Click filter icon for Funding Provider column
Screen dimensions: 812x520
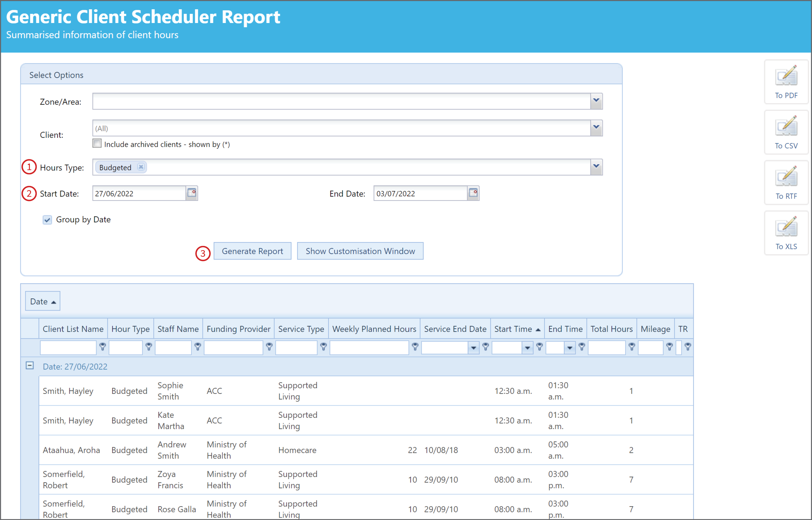click(x=269, y=347)
